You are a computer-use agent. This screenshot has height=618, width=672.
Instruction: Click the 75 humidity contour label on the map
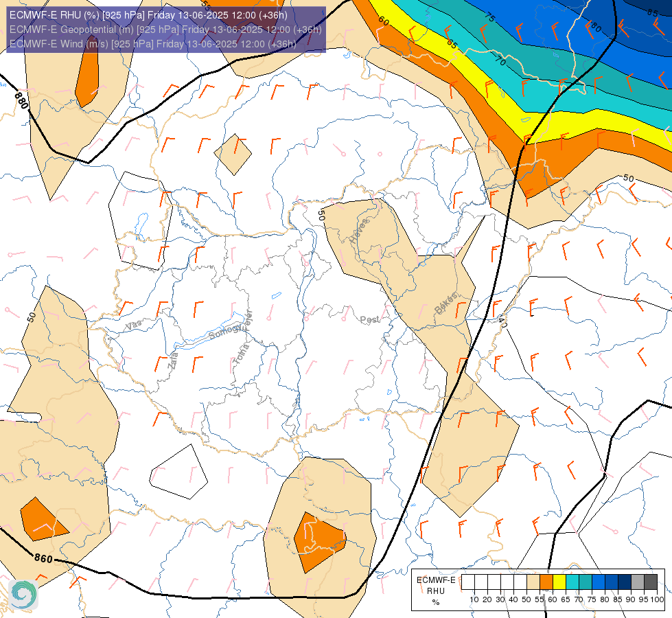(x=490, y=16)
